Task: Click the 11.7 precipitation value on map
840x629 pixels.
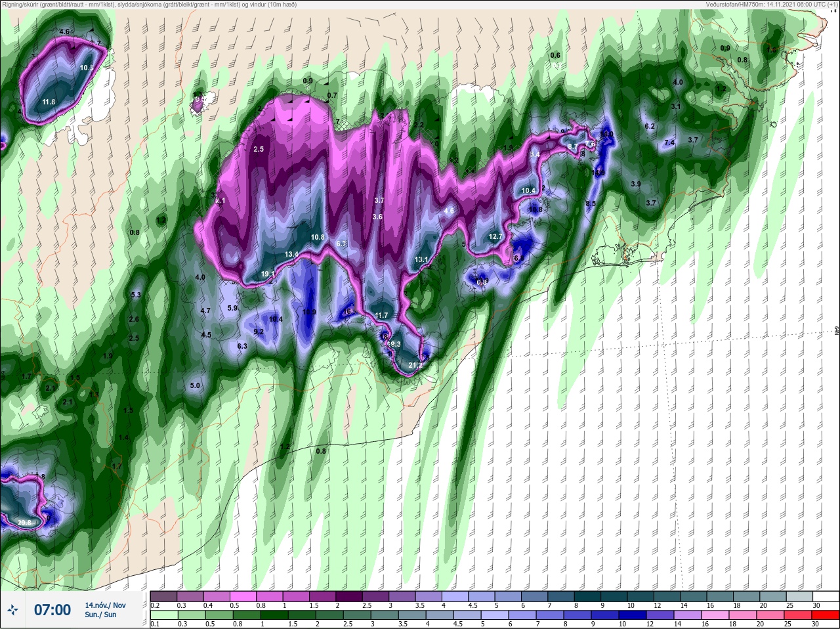Action: pos(381,315)
